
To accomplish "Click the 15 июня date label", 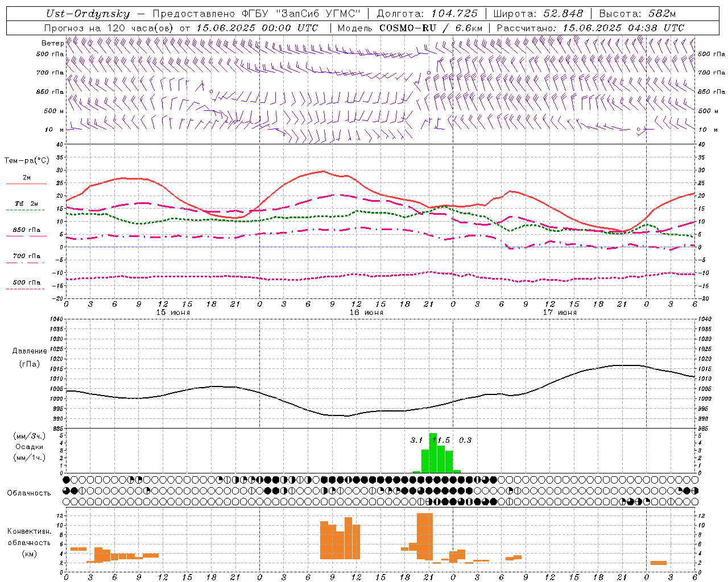I will (x=173, y=313).
